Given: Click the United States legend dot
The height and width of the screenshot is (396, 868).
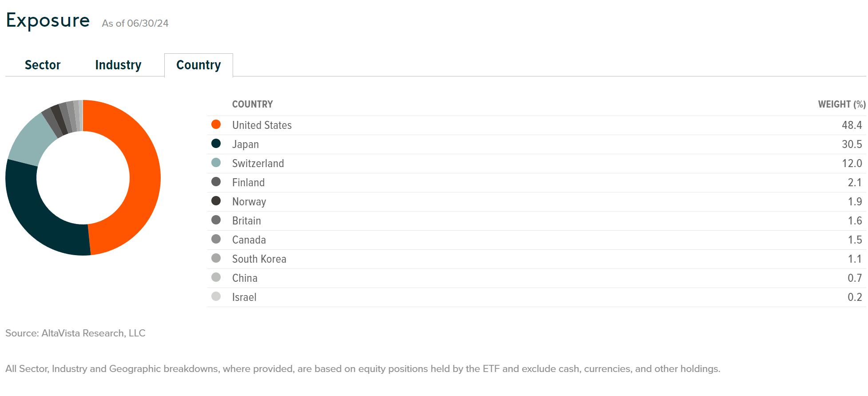Looking at the screenshot, I should point(217,124).
